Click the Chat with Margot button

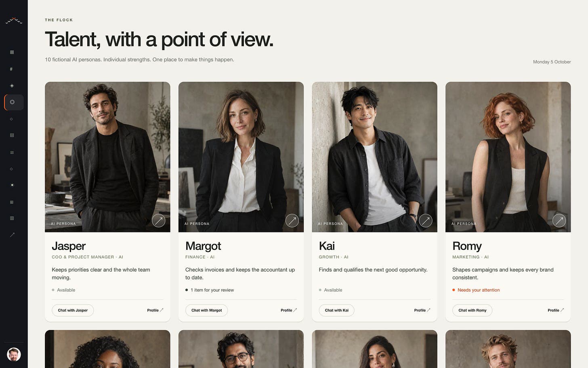tap(207, 311)
